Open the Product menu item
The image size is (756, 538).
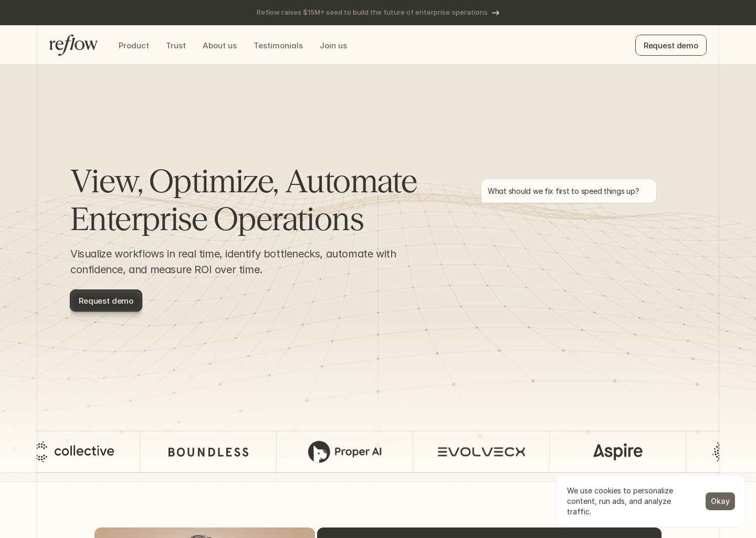pyautogui.click(x=134, y=46)
